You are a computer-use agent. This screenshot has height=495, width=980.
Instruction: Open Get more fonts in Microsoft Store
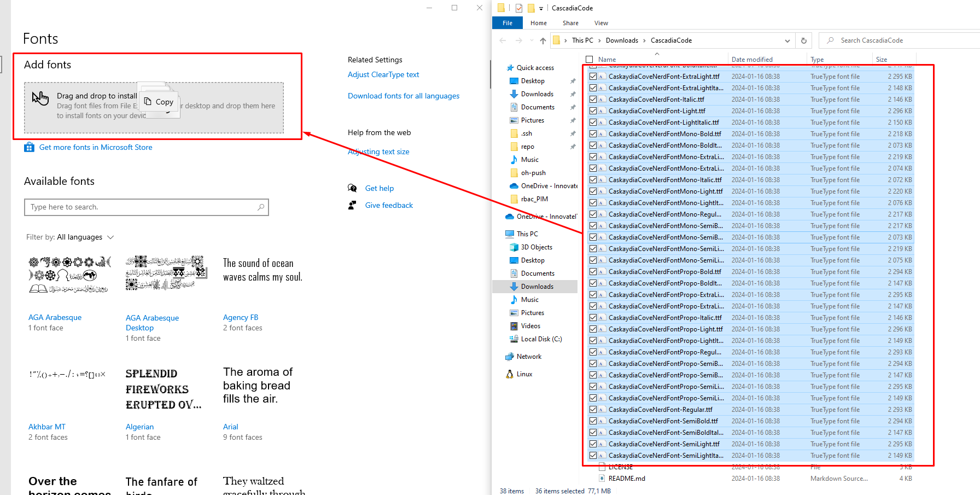[96, 147]
